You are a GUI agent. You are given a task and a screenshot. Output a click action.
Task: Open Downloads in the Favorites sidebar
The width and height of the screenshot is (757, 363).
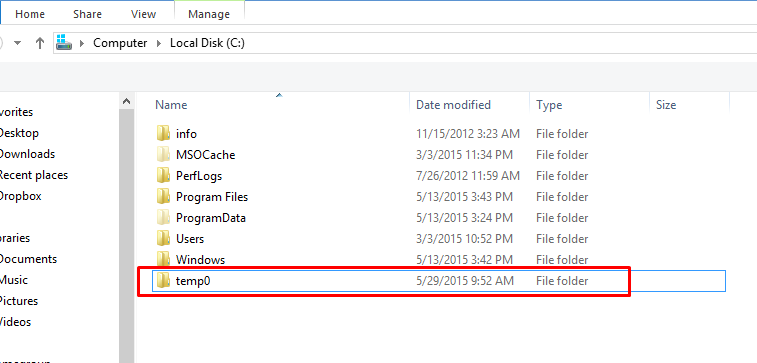(x=26, y=154)
